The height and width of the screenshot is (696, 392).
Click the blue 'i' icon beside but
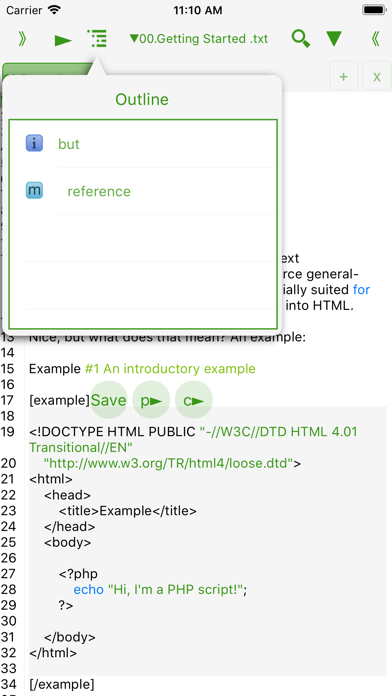coord(34,143)
